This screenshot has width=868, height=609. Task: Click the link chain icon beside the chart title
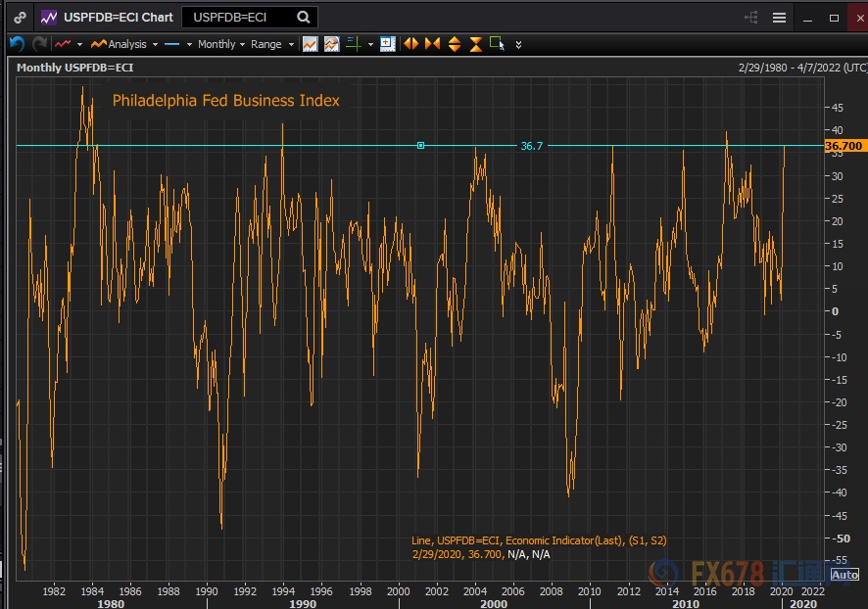click(x=20, y=18)
